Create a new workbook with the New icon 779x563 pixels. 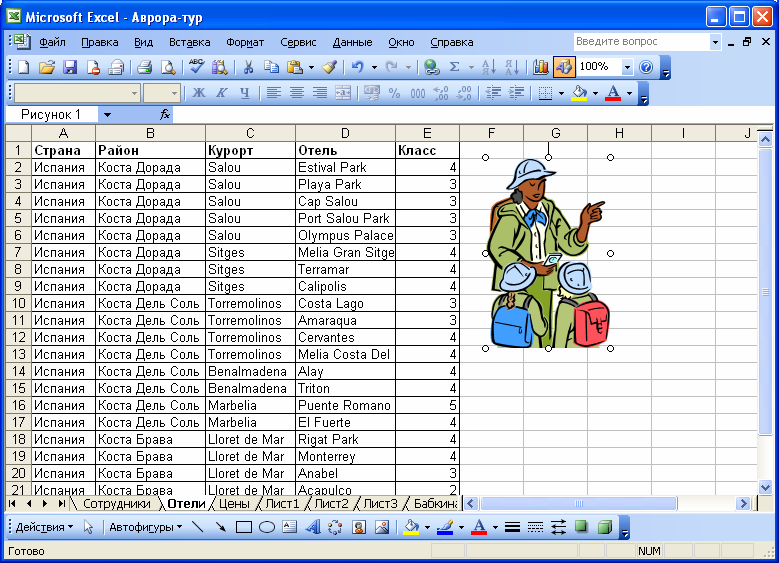(x=23, y=67)
